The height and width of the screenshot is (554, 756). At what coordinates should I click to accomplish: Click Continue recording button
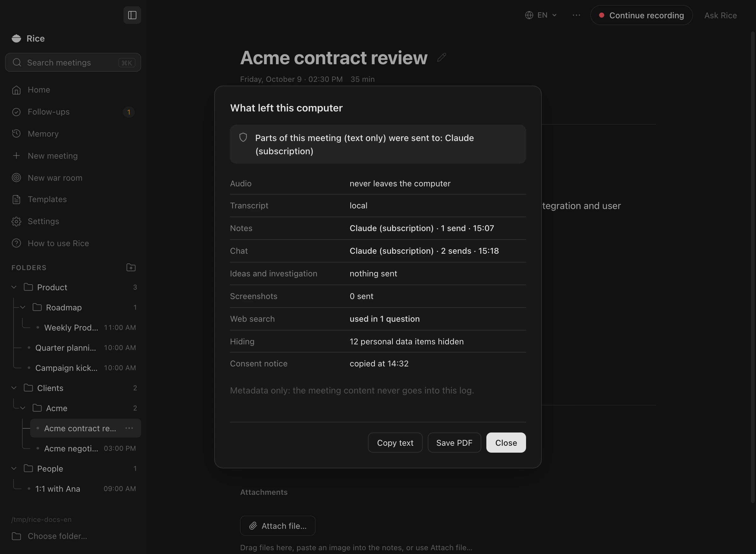[642, 15]
